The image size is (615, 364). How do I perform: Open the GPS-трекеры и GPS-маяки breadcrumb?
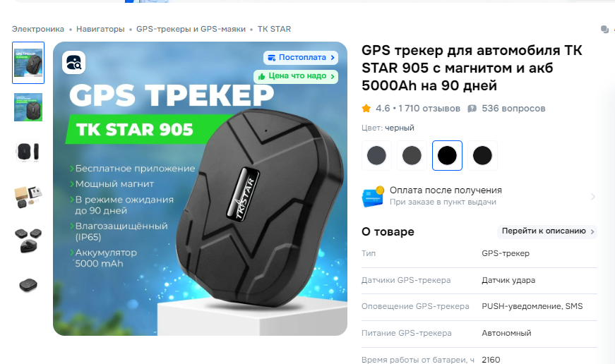191,29
